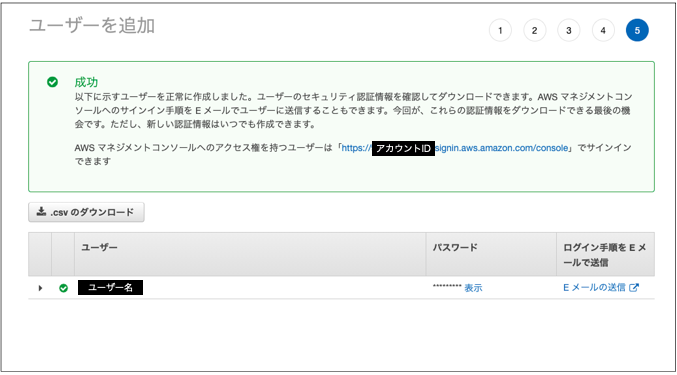Click the download icon on csv button
The width and height of the screenshot is (677, 375).
pos(41,211)
